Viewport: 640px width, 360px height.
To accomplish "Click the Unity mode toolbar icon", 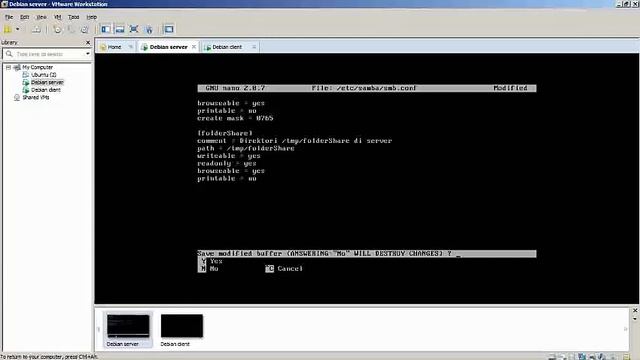I will click(149, 29).
